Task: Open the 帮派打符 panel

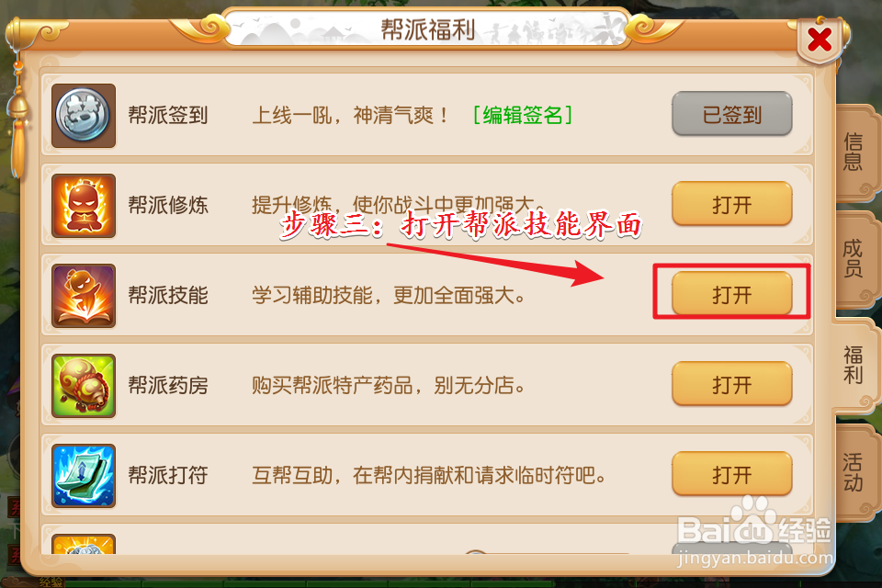Action: pos(732,474)
